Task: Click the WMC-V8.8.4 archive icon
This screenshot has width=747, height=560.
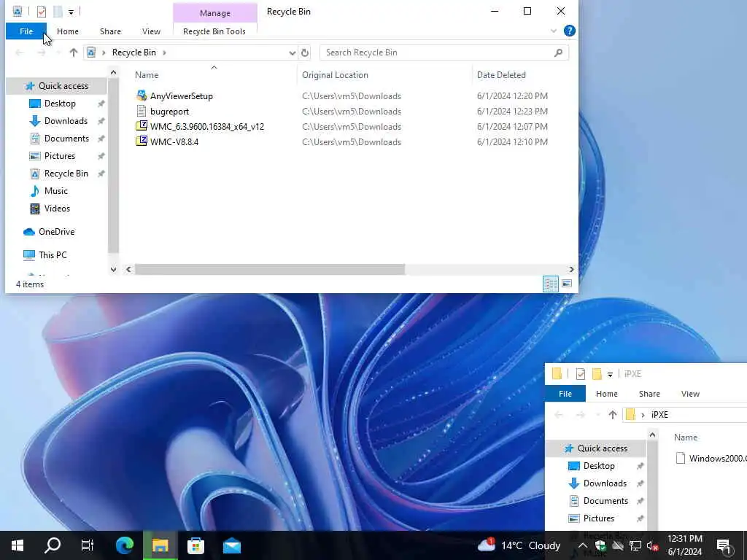Action: click(x=142, y=141)
